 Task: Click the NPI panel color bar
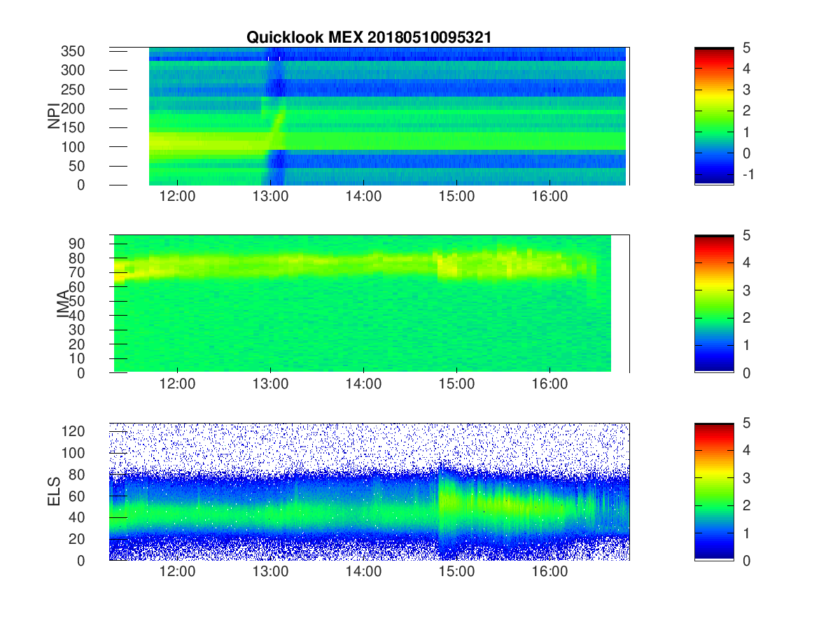click(x=714, y=116)
